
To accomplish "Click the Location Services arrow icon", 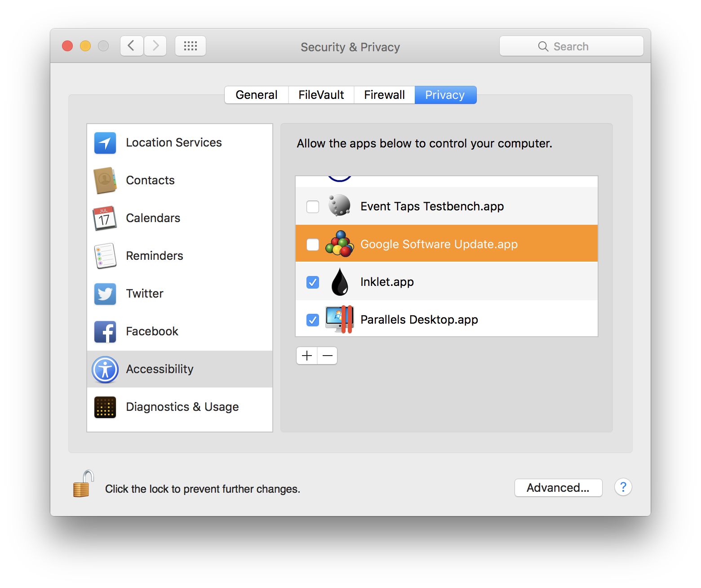I will coord(105,143).
